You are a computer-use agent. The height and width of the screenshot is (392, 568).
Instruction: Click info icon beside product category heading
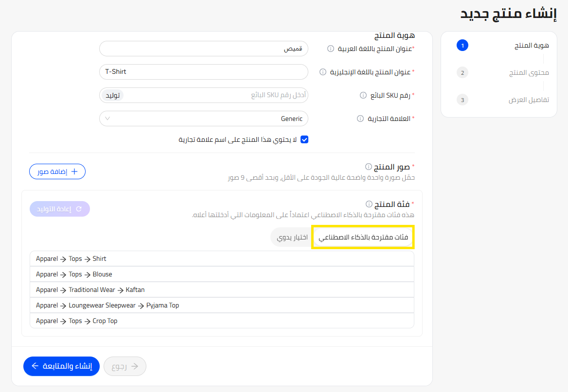pos(369,204)
